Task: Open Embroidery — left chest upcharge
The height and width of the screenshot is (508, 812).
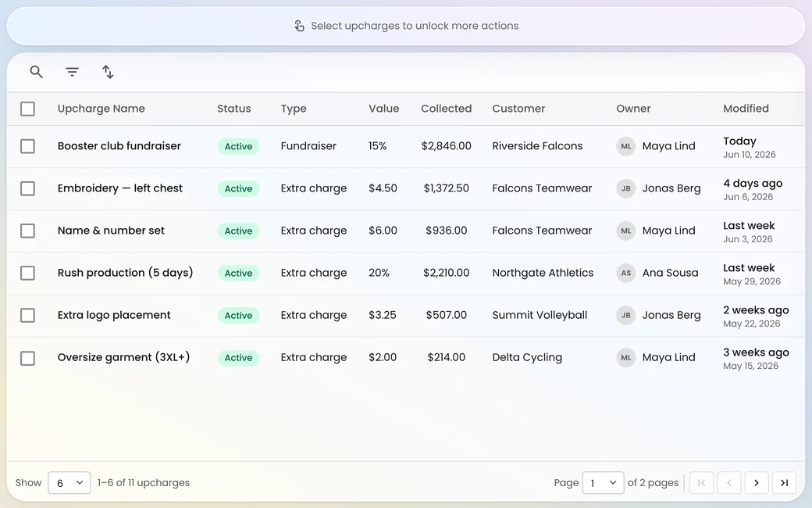Action: (x=120, y=188)
